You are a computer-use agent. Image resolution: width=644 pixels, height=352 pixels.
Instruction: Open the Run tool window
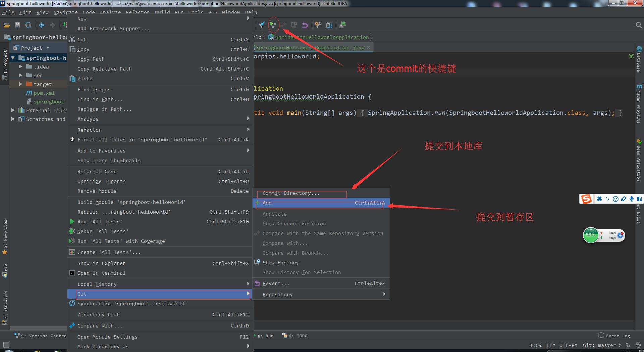264,336
